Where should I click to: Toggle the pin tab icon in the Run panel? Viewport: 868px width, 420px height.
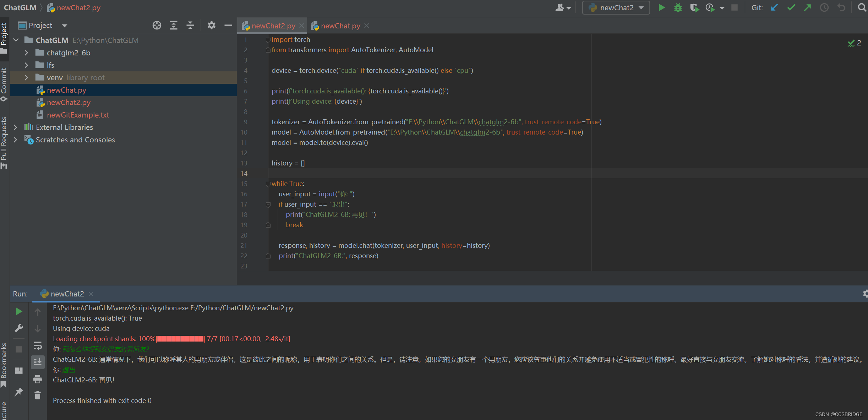(19, 392)
